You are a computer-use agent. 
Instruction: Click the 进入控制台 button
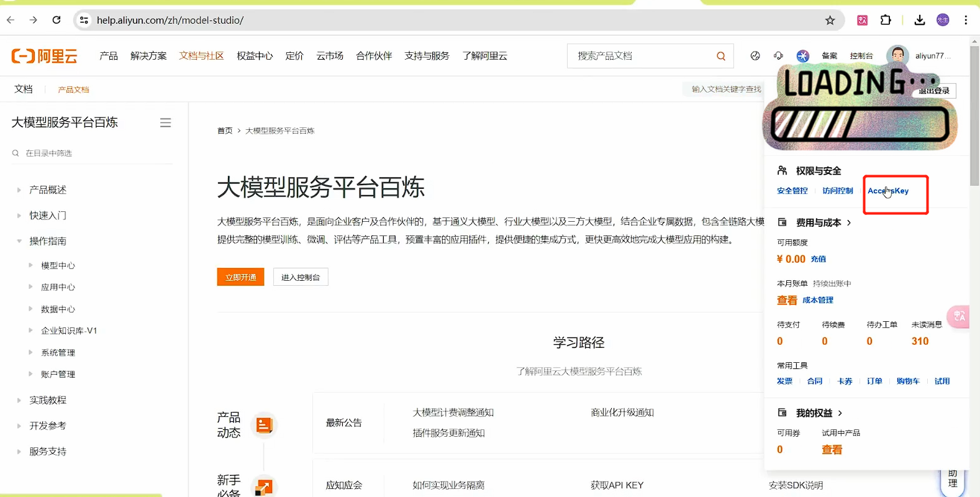pyautogui.click(x=301, y=277)
